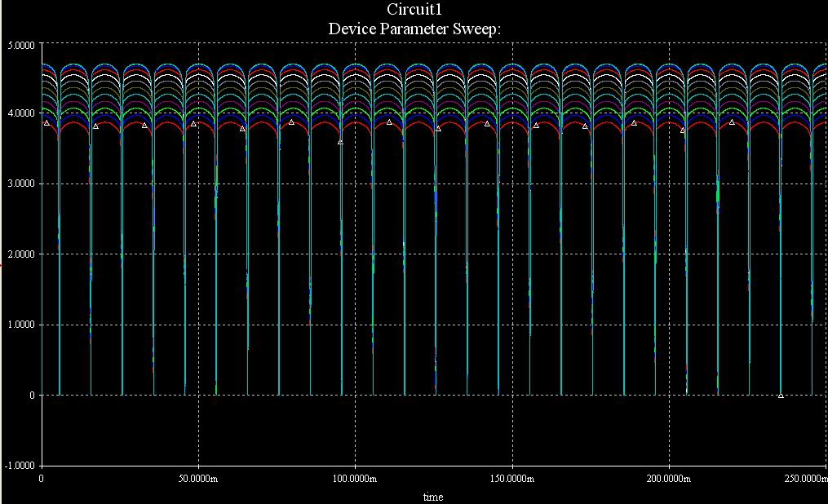Image resolution: width=828 pixels, height=504 pixels.
Task: Click the "Circuit1" graph title
Action: 414,10
